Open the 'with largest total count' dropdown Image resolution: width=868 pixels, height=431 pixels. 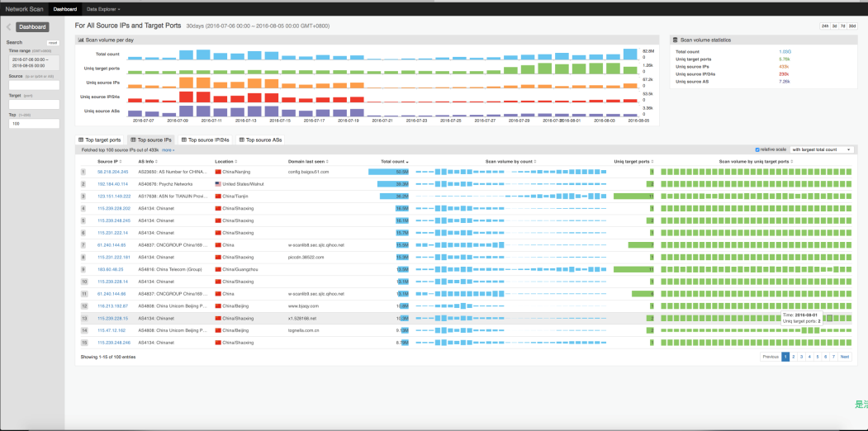click(822, 149)
